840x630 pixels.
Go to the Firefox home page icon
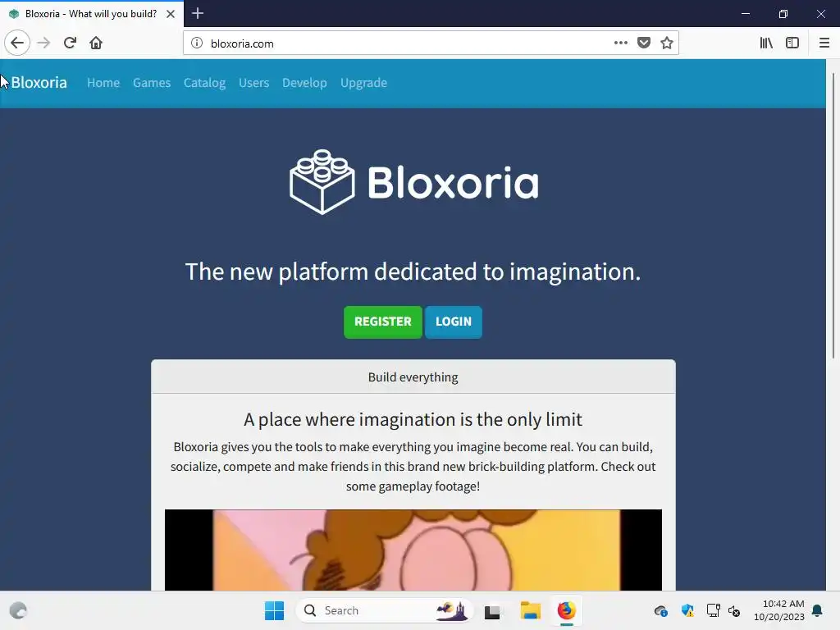coord(96,43)
